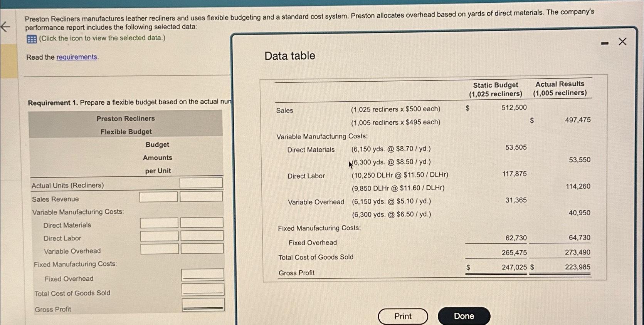The width and height of the screenshot is (644, 325).
Task: Click actual direct labor value 114,260
Action: pos(578,186)
